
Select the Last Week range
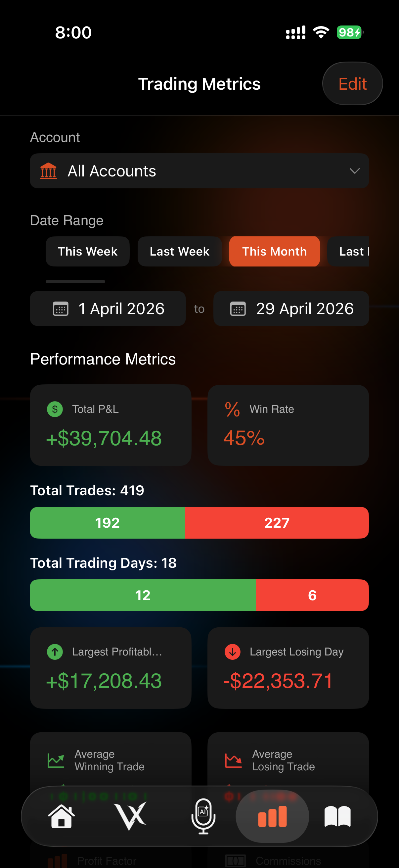coord(179,251)
